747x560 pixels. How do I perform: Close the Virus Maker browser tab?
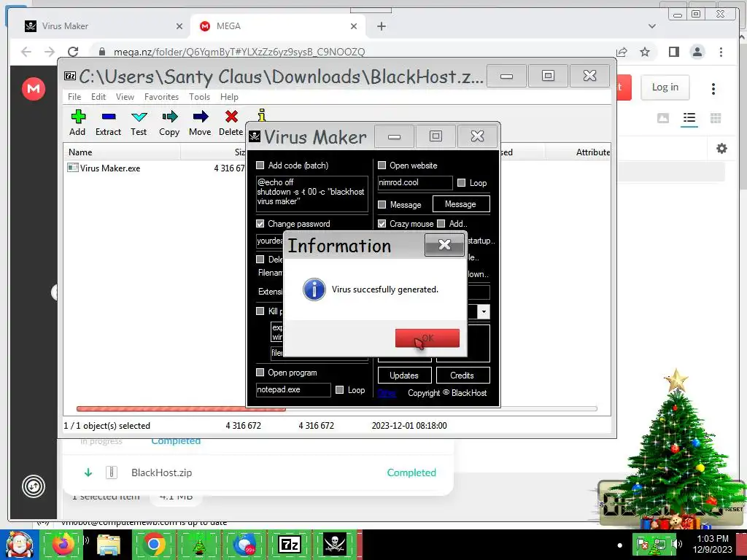179,26
